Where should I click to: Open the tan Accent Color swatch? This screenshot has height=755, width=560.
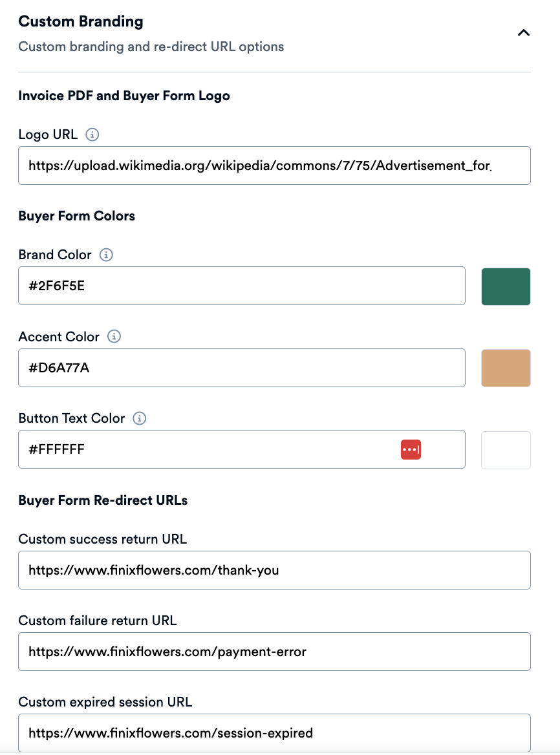506,368
